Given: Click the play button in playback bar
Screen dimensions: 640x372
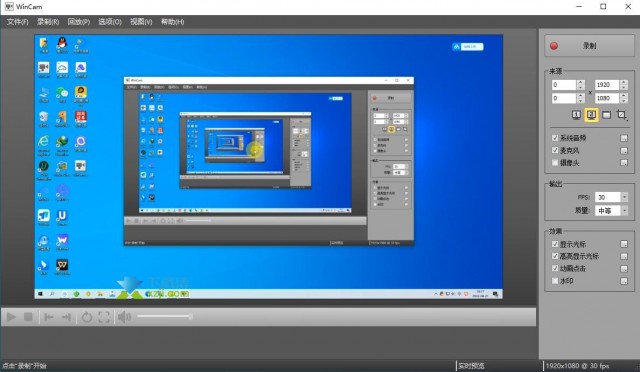Looking at the screenshot, I should (x=11, y=317).
